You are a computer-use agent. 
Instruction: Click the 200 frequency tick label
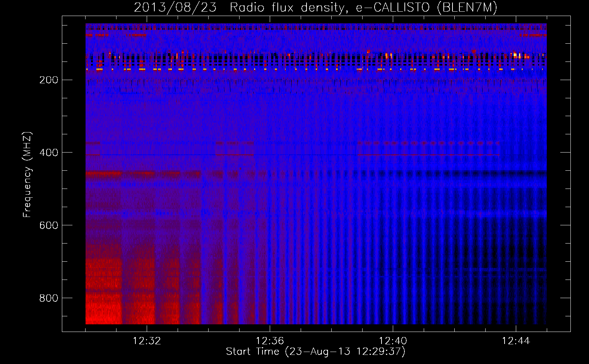point(49,80)
